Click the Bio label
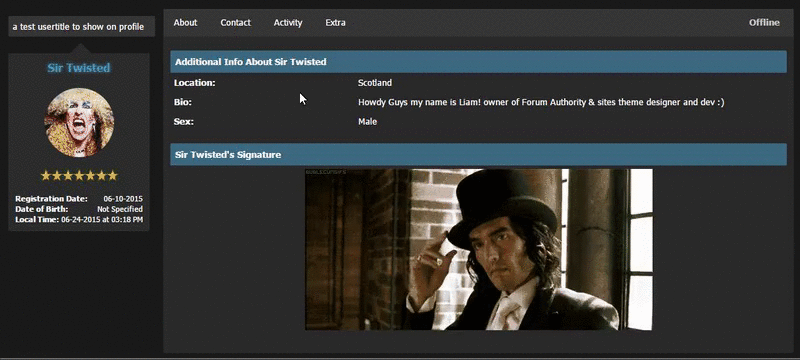The width and height of the screenshot is (800, 360). (183, 102)
